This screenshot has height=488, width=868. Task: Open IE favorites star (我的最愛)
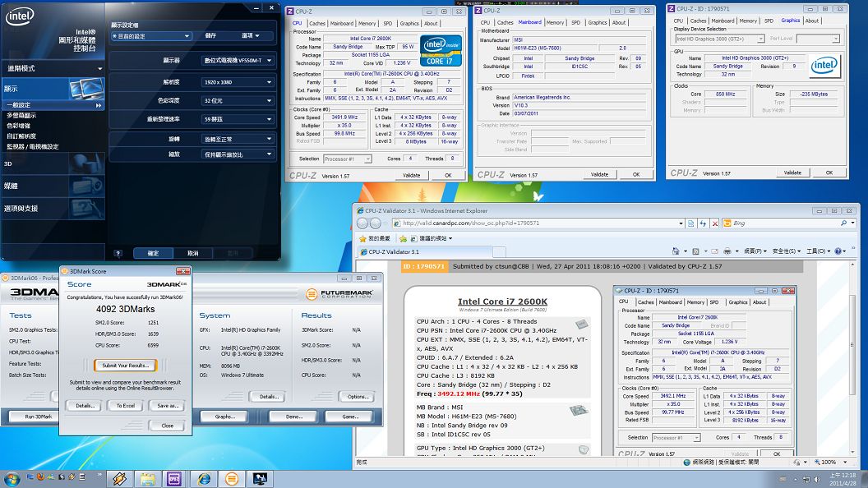pyautogui.click(x=375, y=238)
